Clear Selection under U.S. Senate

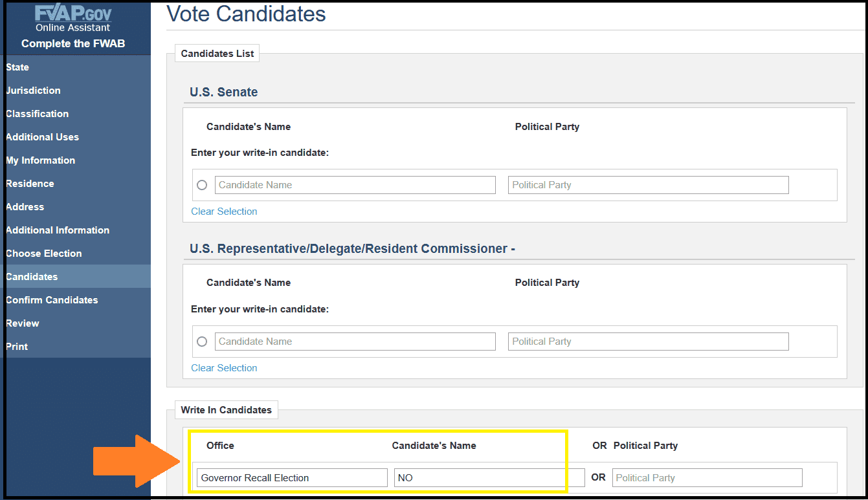coord(224,212)
